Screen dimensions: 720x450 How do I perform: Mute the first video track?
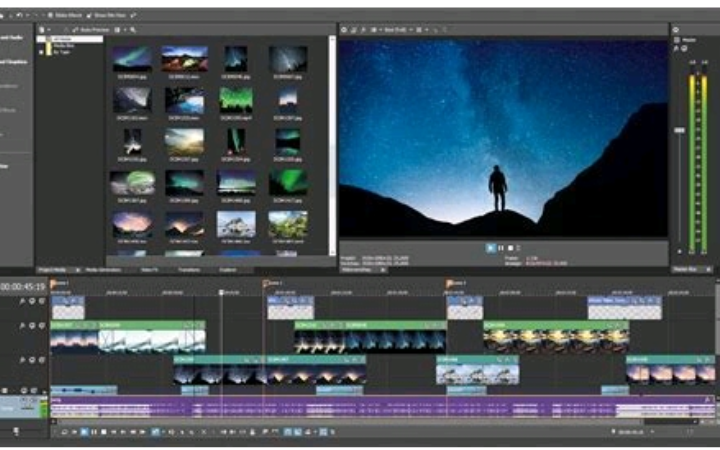(x=32, y=301)
